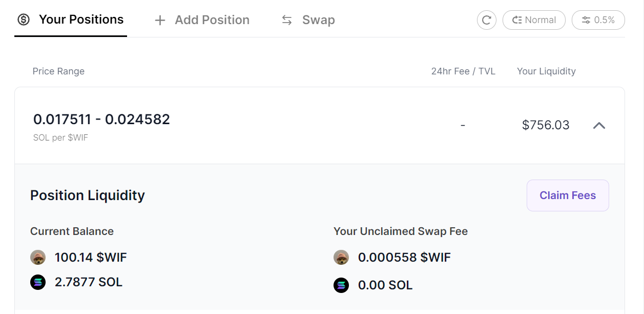
Task: Click the refresh circular arrow icon
Action: (x=487, y=20)
